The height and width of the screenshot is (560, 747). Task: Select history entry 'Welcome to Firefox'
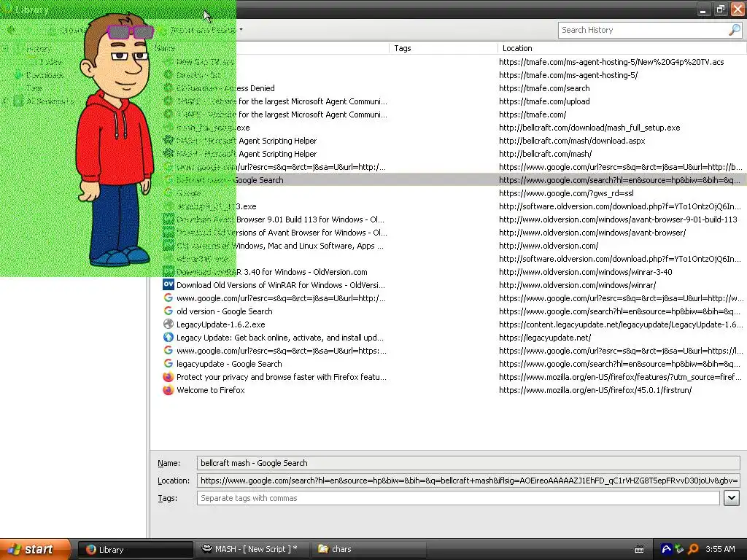(x=211, y=390)
